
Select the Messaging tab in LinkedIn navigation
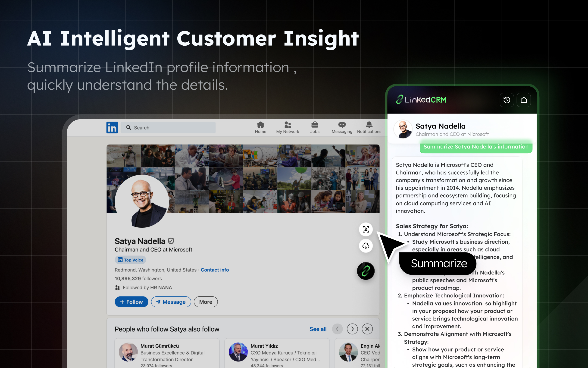coord(342,127)
